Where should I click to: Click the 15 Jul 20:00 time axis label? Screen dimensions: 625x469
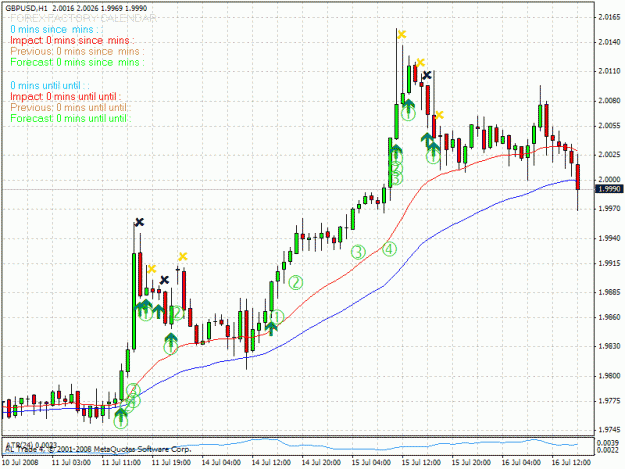point(471,462)
